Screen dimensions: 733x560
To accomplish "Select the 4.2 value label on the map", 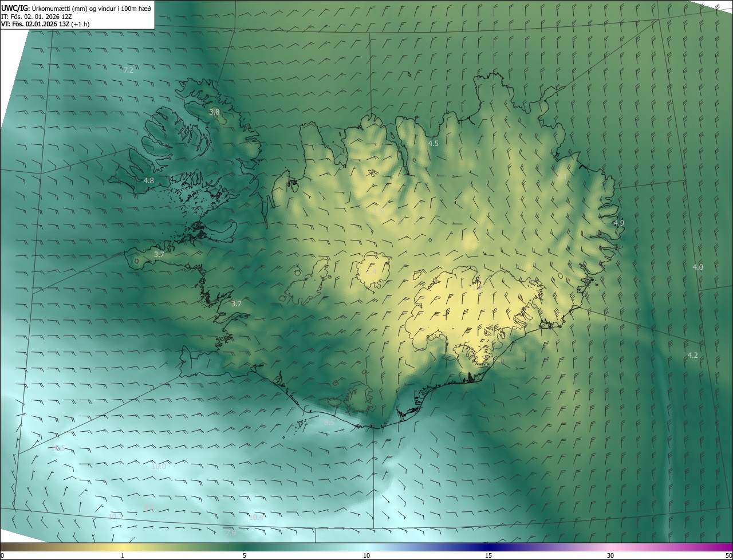I will pyautogui.click(x=693, y=355).
